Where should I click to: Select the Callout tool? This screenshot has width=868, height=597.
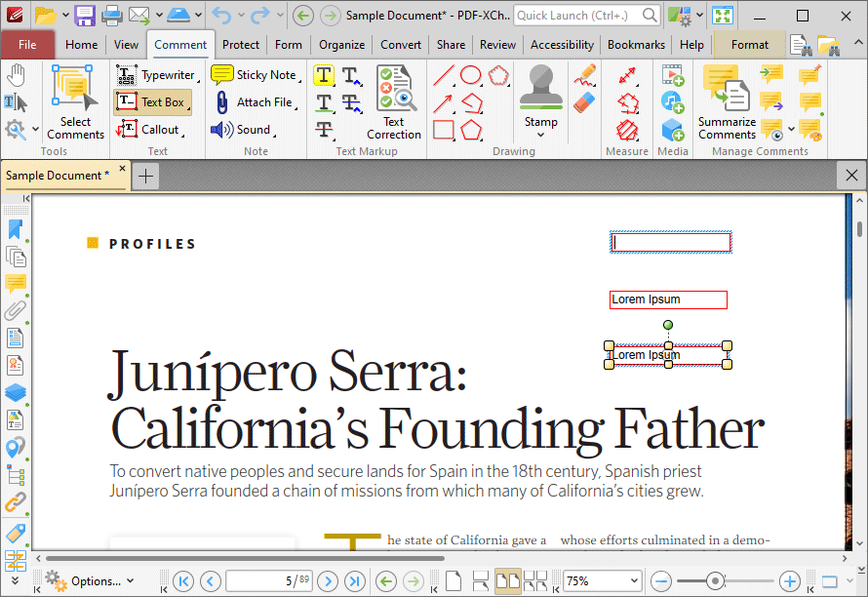(149, 129)
